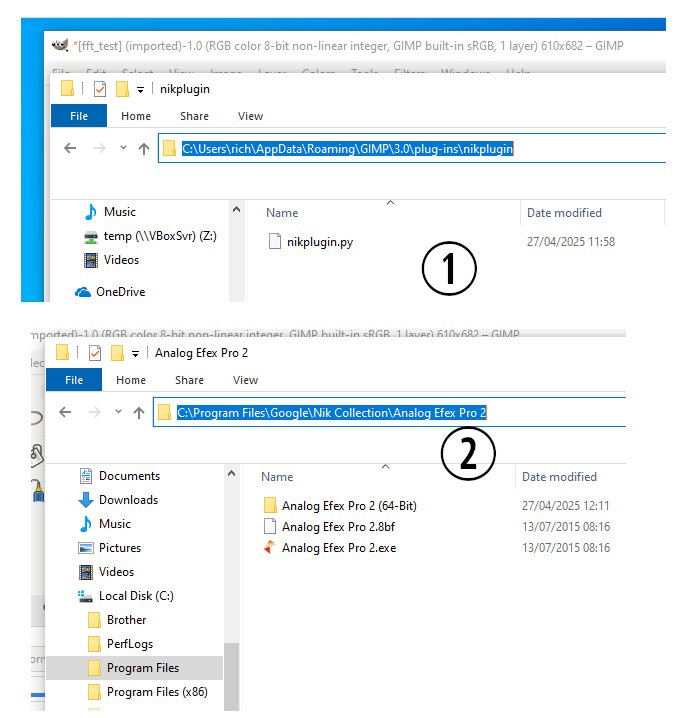Click New folder quick access icon in Analog Efex window
The height and width of the screenshot is (718, 678).
point(117,353)
